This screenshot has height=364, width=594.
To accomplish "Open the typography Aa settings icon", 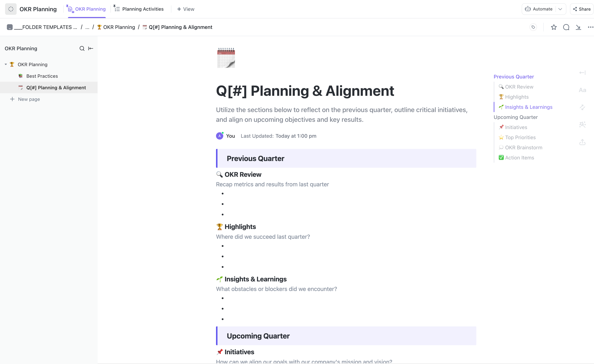I will click(x=582, y=90).
